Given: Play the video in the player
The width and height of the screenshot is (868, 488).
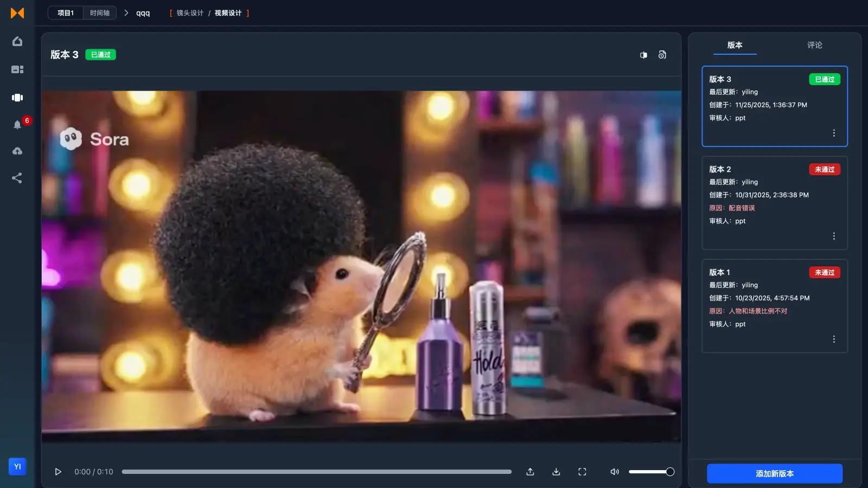Looking at the screenshot, I should tap(58, 472).
